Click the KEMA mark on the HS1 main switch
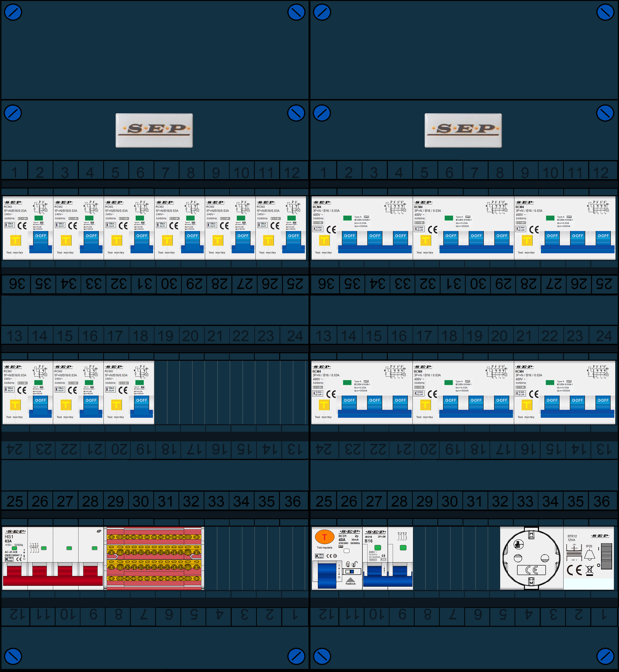Image resolution: width=619 pixels, height=672 pixels. tap(9, 559)
